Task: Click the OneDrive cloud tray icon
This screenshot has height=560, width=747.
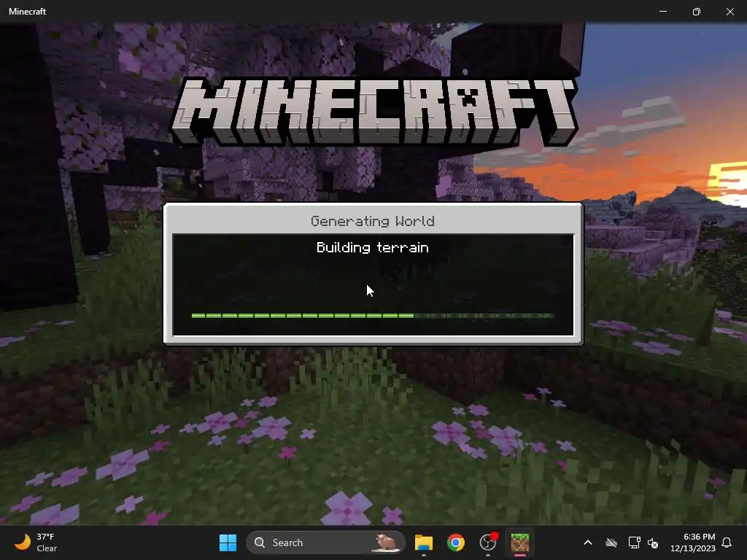Action: (611, 542)
